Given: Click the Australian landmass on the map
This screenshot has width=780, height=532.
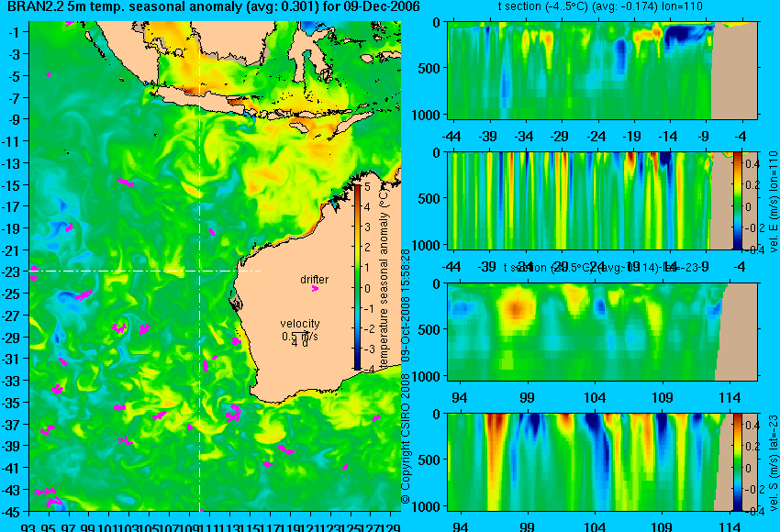Looking at the screenshot, I should [308, 308].
